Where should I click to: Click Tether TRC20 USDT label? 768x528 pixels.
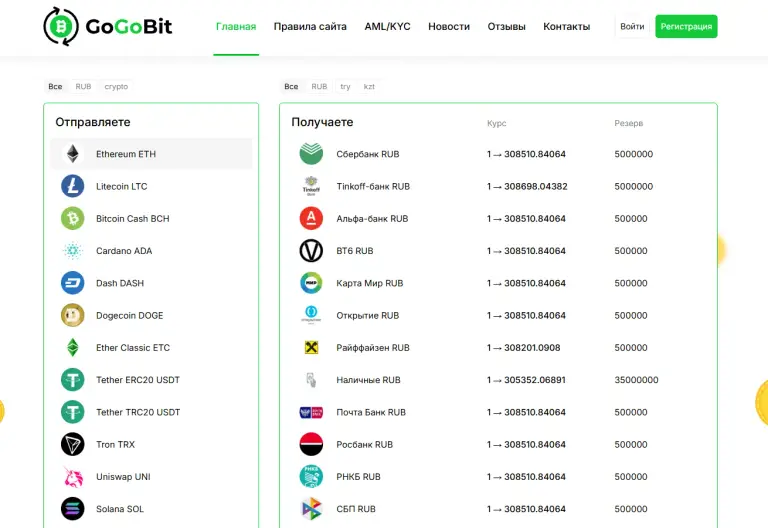[138, 412]
